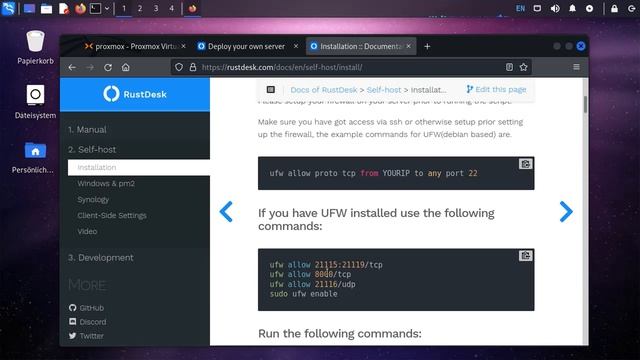Open the volume control in system tray
Image resolution: width=640 pixels, height=360 pixels.
(555, 8)
